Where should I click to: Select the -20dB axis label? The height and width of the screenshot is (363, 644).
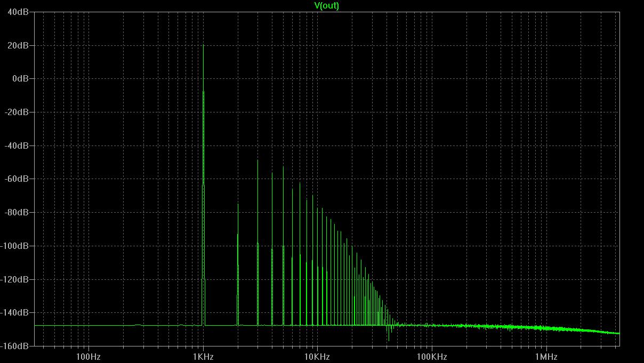tap(17, 112)
